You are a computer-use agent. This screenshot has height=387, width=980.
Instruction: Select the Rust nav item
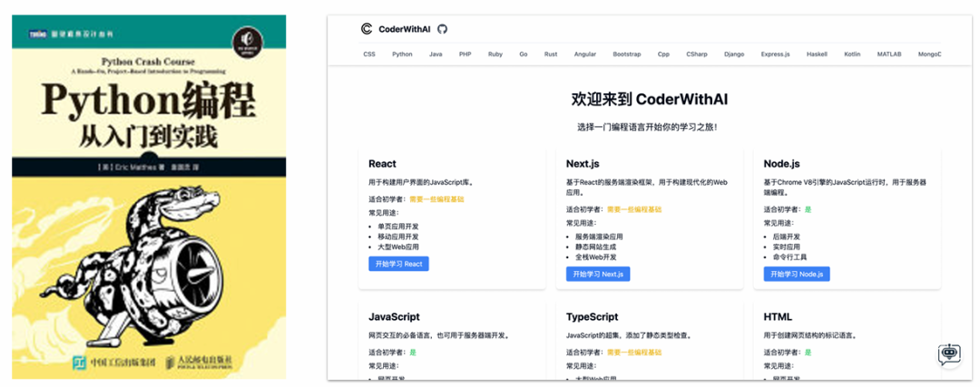pyautogui.click(x=551, y=54)
